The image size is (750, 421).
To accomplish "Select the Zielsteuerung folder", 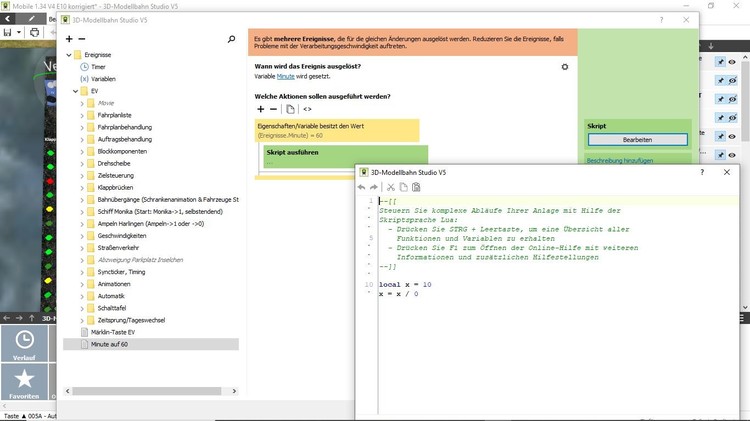I will pos(116,176).
